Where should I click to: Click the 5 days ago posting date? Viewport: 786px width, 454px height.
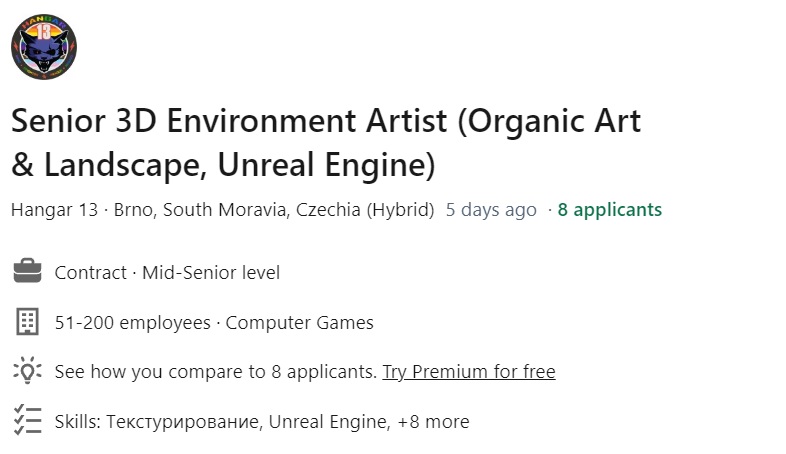491,210
